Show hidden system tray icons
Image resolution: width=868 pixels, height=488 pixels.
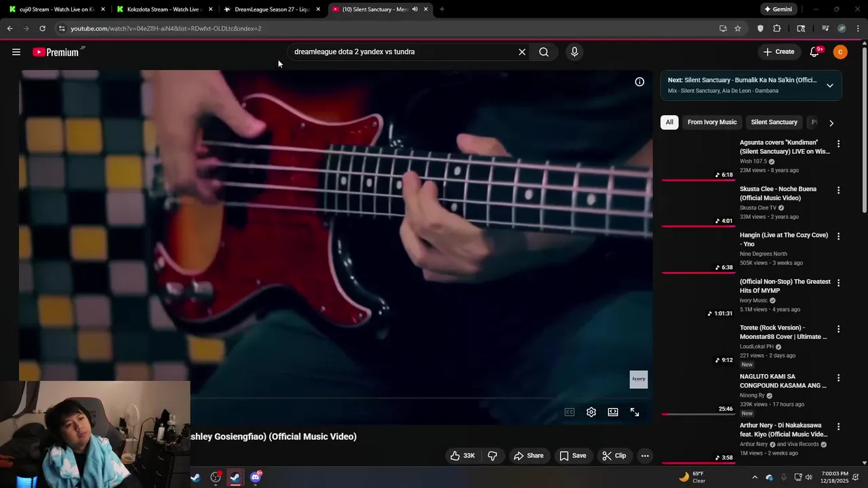coord(755,477)
